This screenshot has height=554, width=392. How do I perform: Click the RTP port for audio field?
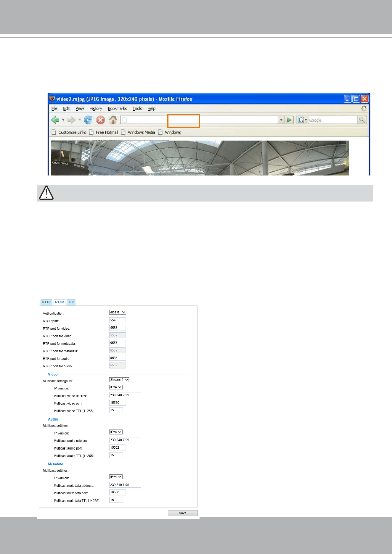(x=118, y=358)
